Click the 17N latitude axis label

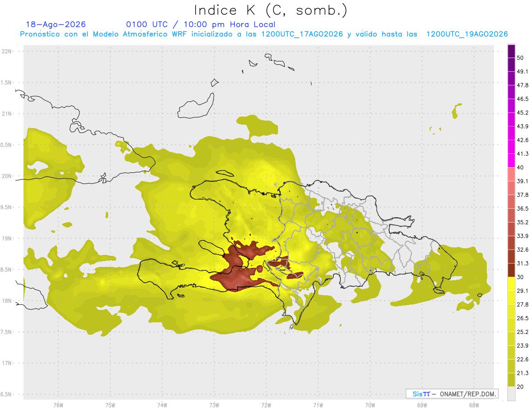8,363
